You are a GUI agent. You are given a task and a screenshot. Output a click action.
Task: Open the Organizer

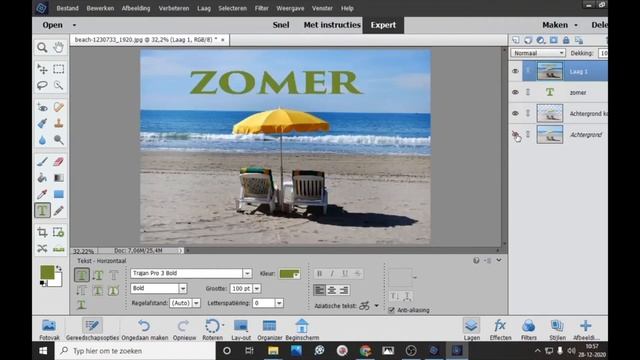pyautogui.click(x=269, y=330)
